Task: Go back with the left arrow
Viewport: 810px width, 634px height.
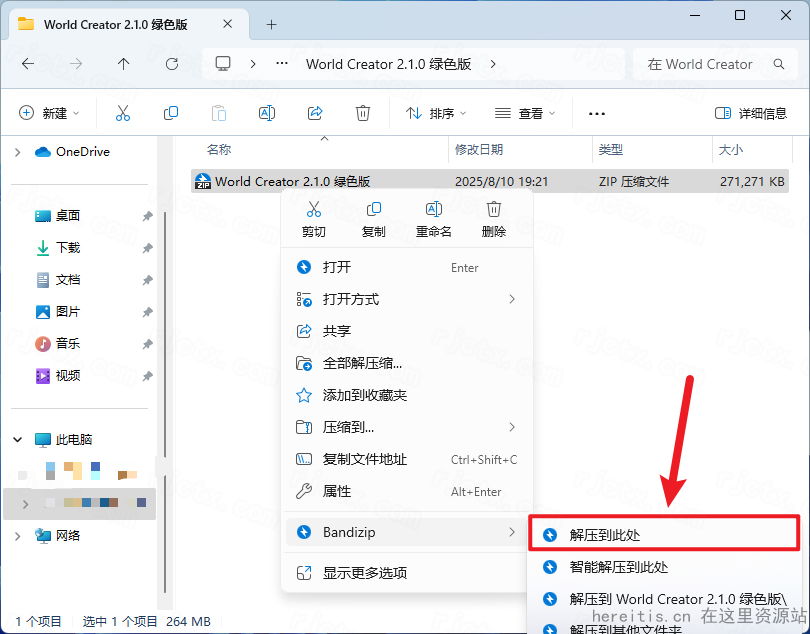Action: click(x=28, y=64)
